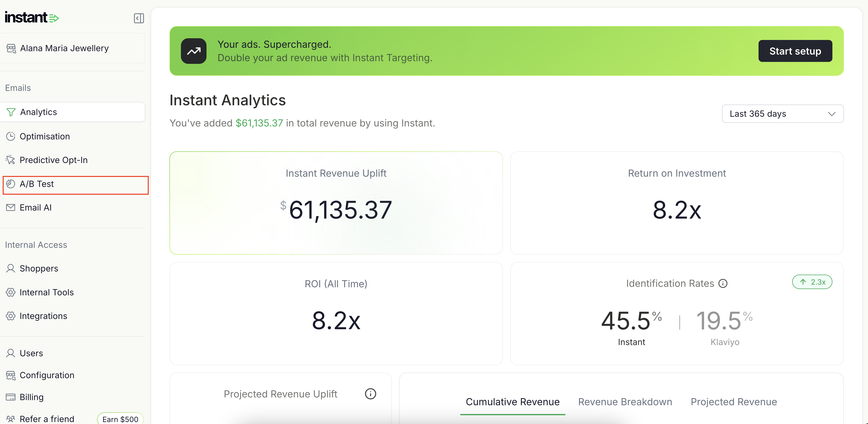Viewport: 868px width, 424px height.
Task: Click the store icon beside Alana Maria Jewellery
Action: 11,48
